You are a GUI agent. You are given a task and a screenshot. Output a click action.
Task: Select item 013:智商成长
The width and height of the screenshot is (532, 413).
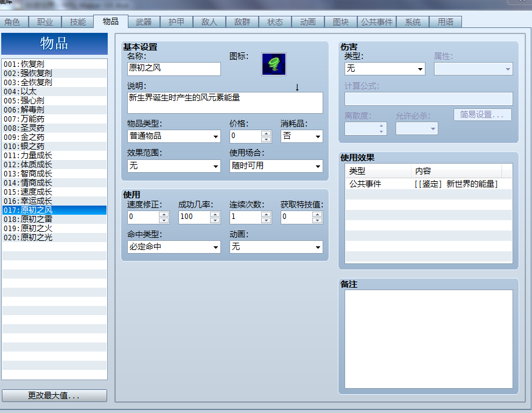pyautogui.click(x=54, y=173)
